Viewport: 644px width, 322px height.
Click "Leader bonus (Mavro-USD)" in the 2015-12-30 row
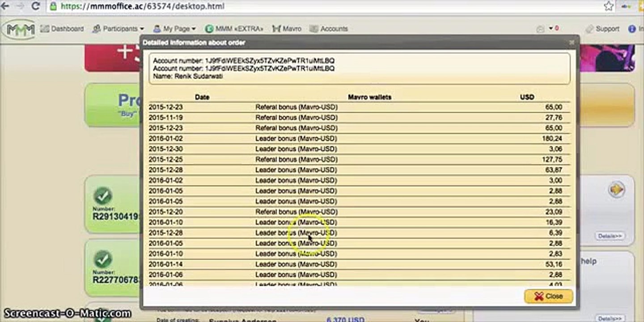point(296,149)
